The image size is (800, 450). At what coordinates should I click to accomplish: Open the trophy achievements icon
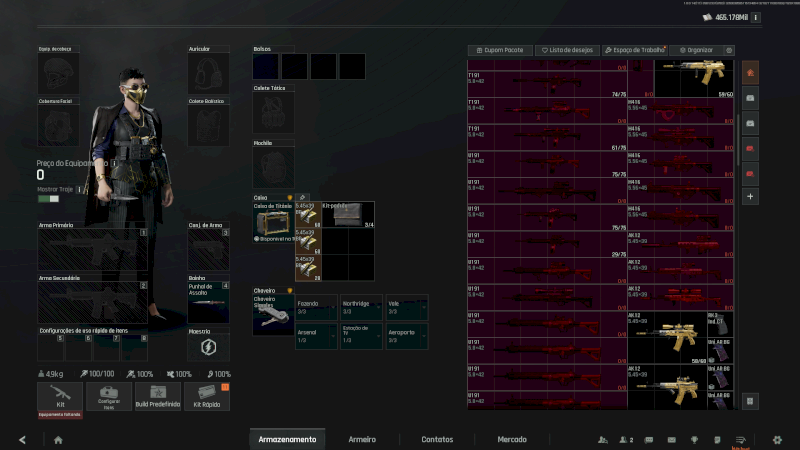[x=694, y=440]
